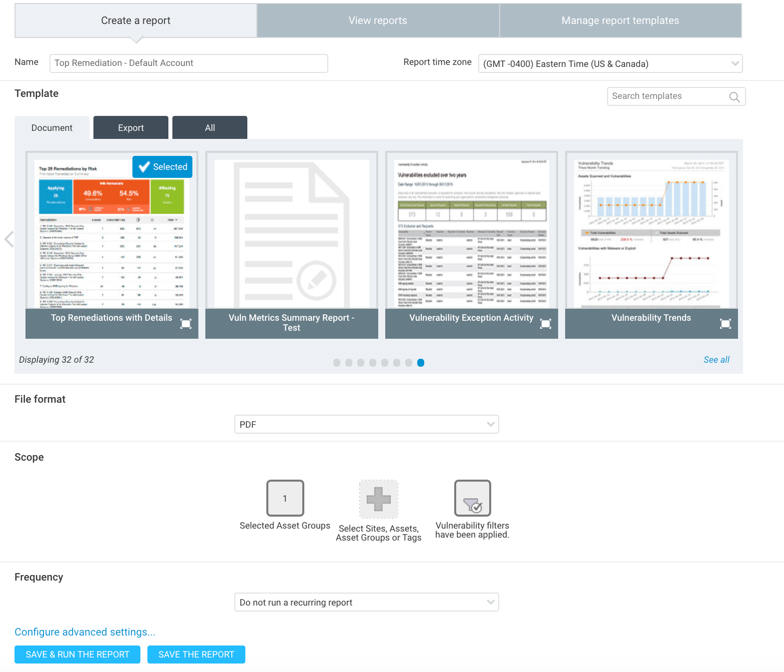The image size is (784, 672).
Task: Open the PDF file format dropdown
Action: pyautogui.click(x=366, y=424)
